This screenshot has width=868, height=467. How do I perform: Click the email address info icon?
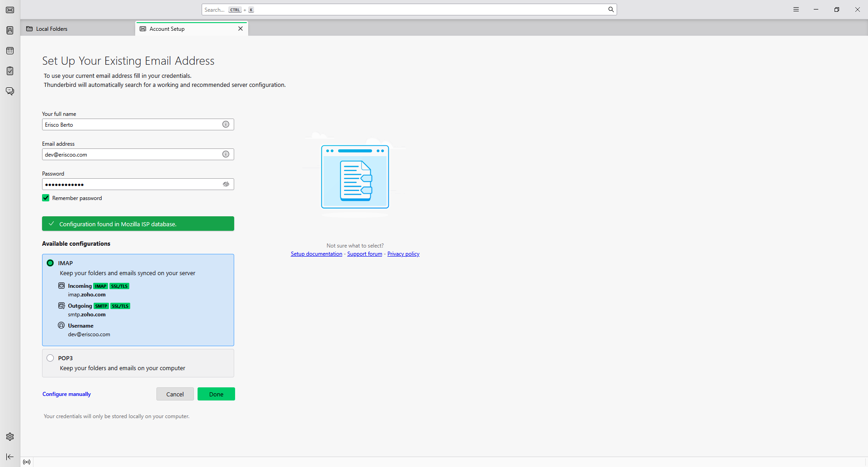(x=226, y=154)
